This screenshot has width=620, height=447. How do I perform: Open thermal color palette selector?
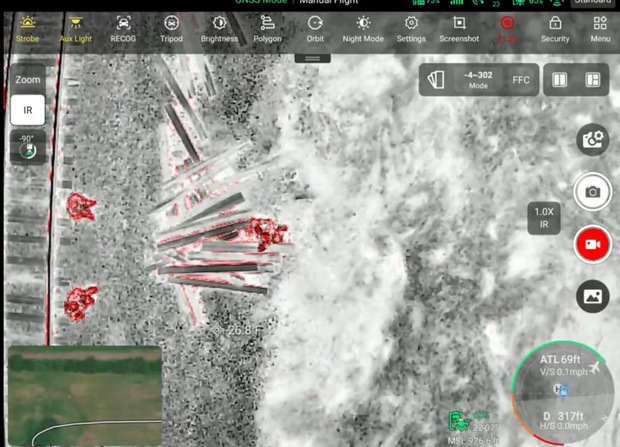click(436, 80)
